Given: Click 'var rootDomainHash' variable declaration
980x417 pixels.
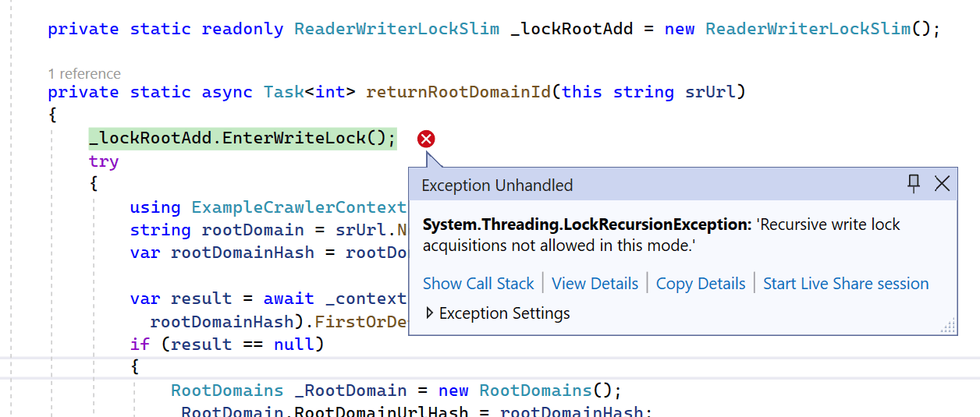Looking at the screenshot, I should click(x=222, y=253).
